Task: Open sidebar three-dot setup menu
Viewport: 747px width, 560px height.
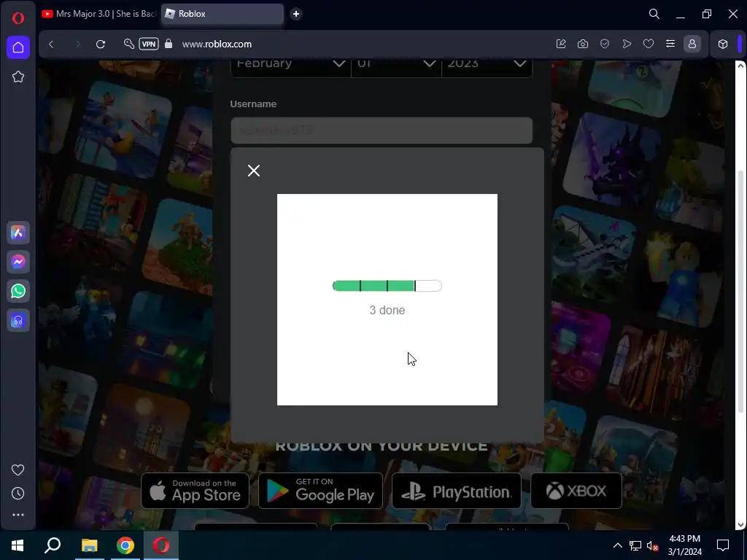Action: (18, 515)
